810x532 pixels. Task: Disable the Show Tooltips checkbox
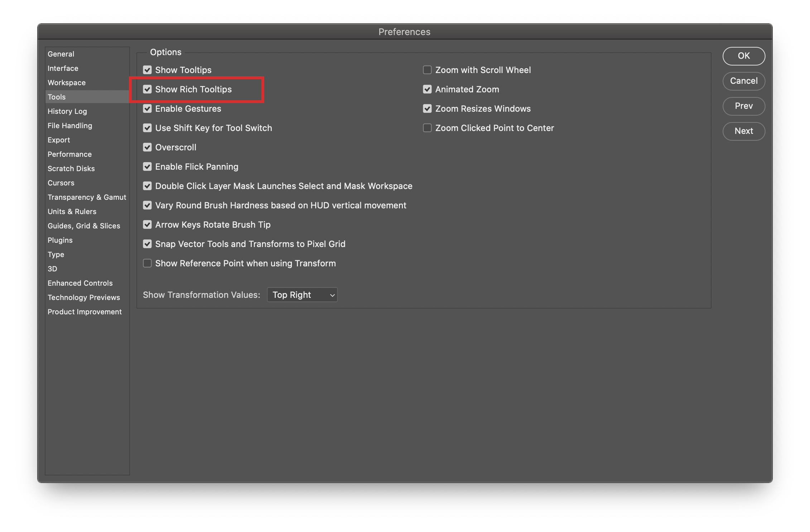coord(147,70)
